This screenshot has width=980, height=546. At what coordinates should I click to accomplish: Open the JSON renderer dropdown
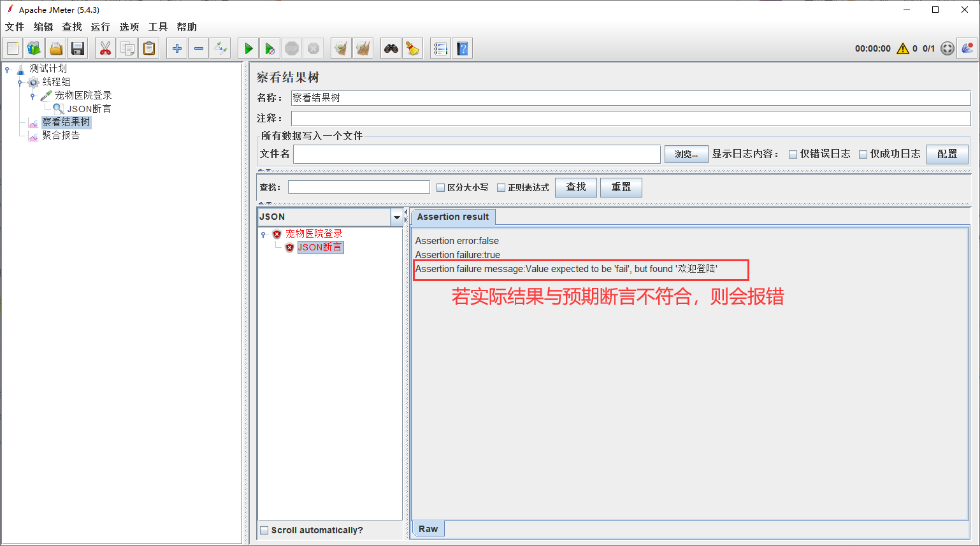(397, 217)
